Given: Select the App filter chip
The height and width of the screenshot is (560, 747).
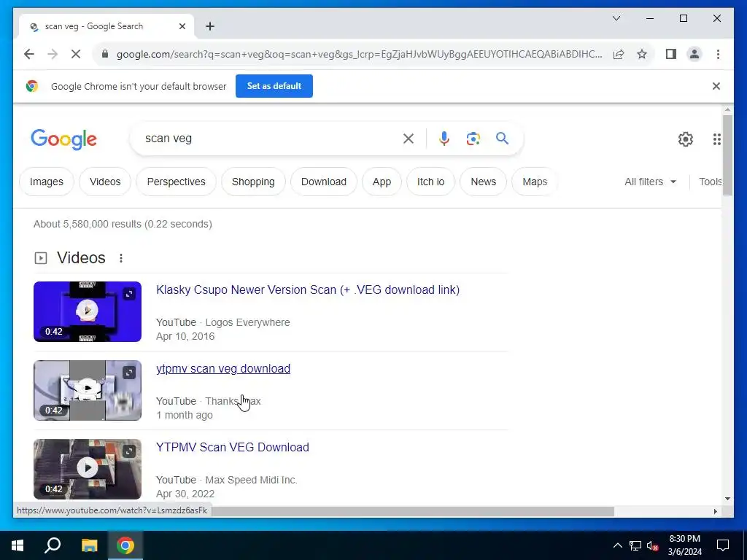Looking at the screenshot, I should click(x=382, y=182).
